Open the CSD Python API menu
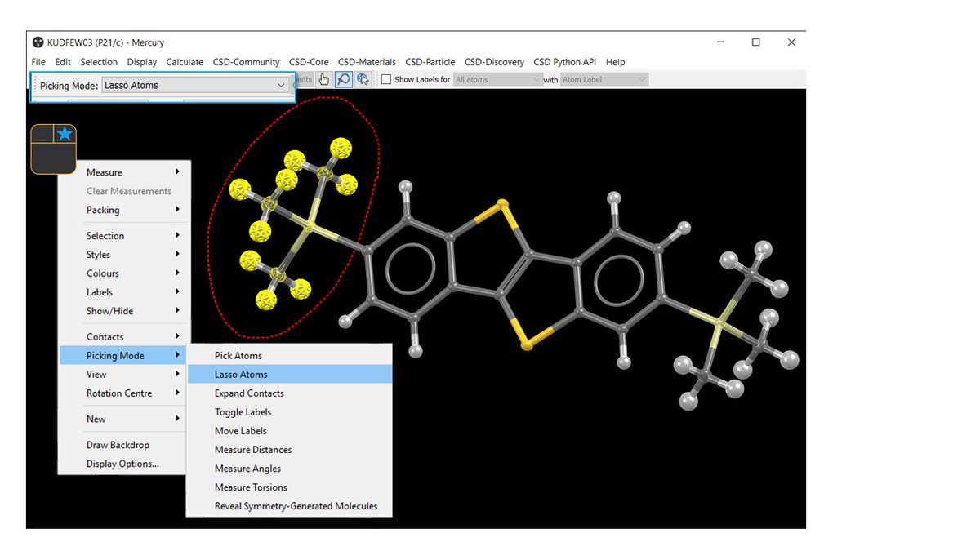 565,62
